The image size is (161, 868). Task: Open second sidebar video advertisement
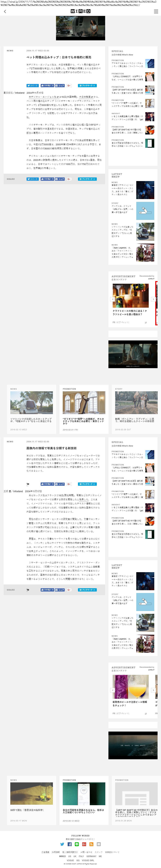133,745
